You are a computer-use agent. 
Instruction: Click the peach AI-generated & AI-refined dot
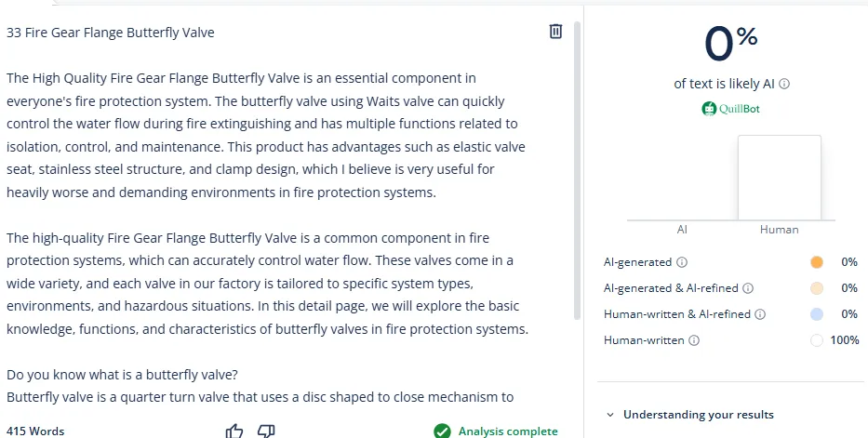817,288
